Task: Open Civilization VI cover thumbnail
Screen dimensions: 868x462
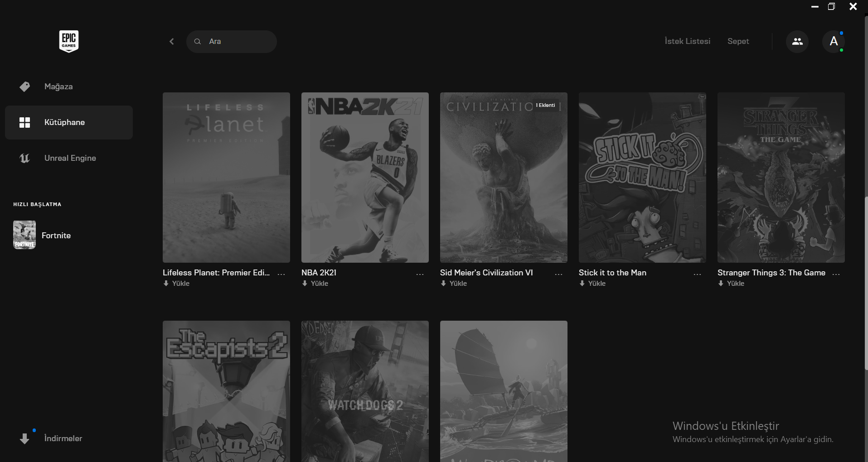Action: (504, 178)
